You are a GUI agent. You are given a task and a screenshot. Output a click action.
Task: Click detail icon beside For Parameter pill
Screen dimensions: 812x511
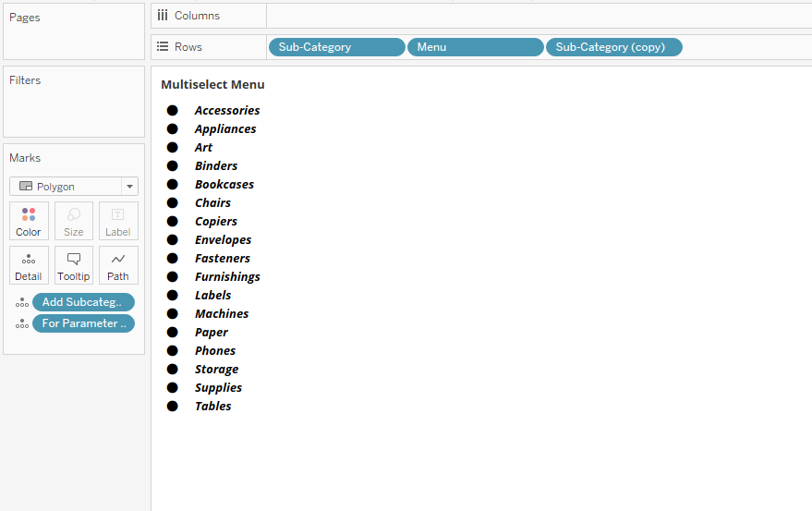22,324
